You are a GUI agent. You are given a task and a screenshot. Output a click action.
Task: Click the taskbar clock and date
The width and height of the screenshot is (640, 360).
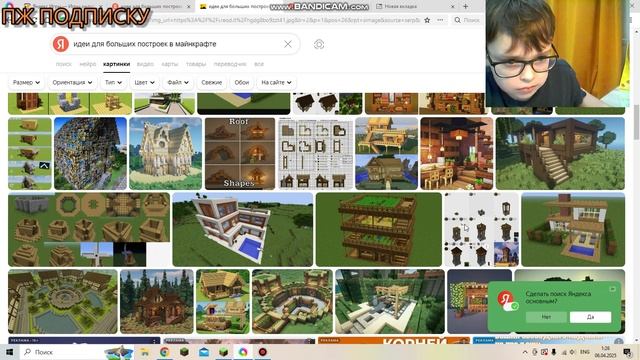point(606,352)
